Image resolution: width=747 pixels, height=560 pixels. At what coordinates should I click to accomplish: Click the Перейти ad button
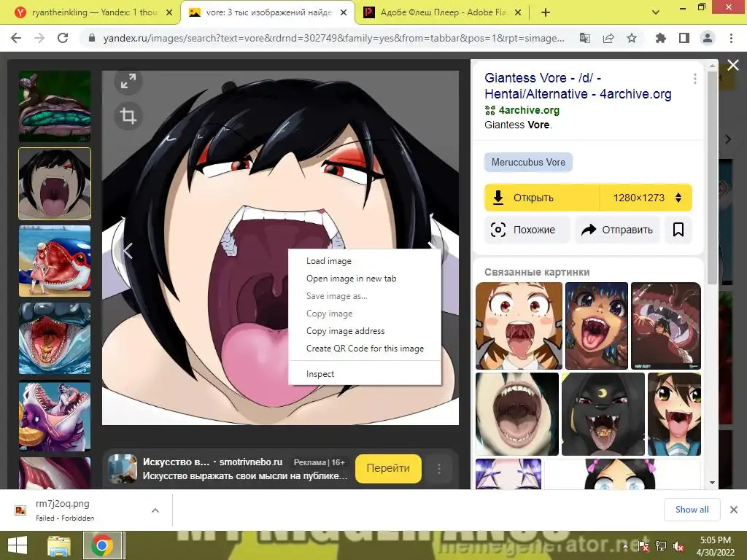(x=388, y=469)
